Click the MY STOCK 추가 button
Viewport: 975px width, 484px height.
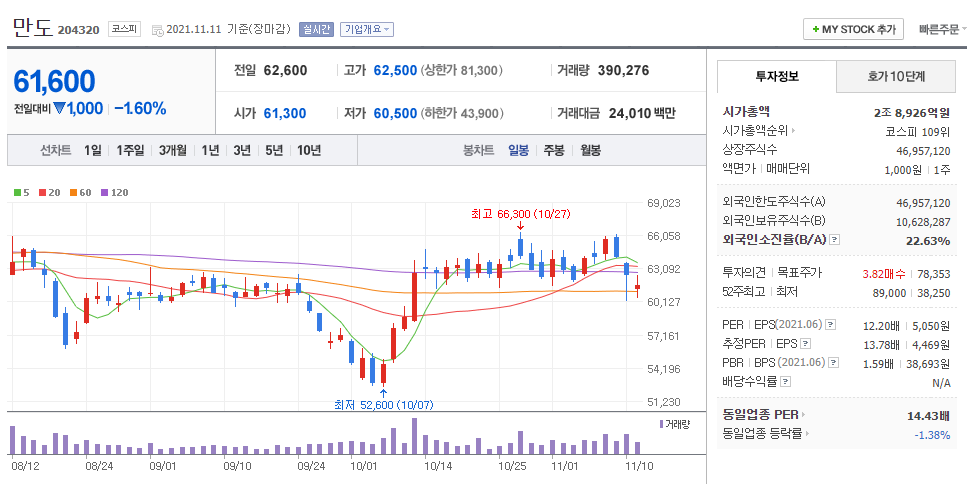click(853, 29)
